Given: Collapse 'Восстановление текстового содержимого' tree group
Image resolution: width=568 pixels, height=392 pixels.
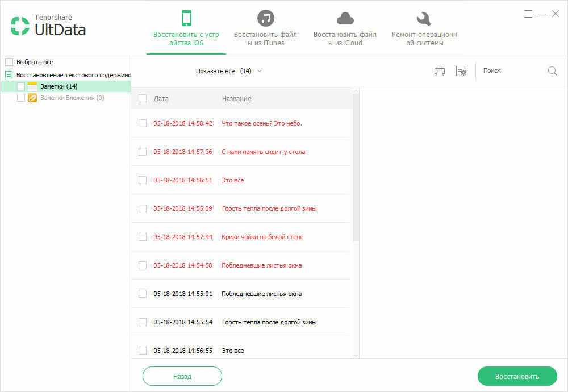Looking at the screenshot, I should click(9, 74).
